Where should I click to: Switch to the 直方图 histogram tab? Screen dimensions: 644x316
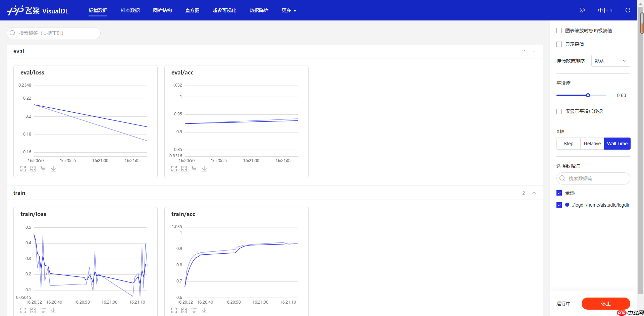coord(192,10)
